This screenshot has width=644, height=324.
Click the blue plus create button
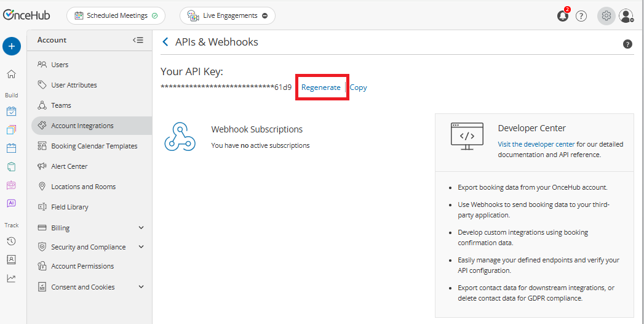(x=12, y=46)
